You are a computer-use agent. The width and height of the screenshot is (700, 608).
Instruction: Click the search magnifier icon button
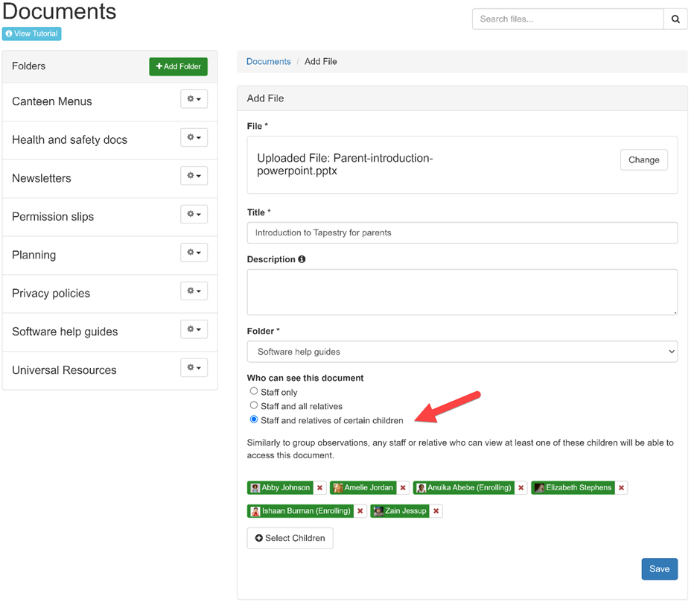pyautogui.click(x=675, y=19)
